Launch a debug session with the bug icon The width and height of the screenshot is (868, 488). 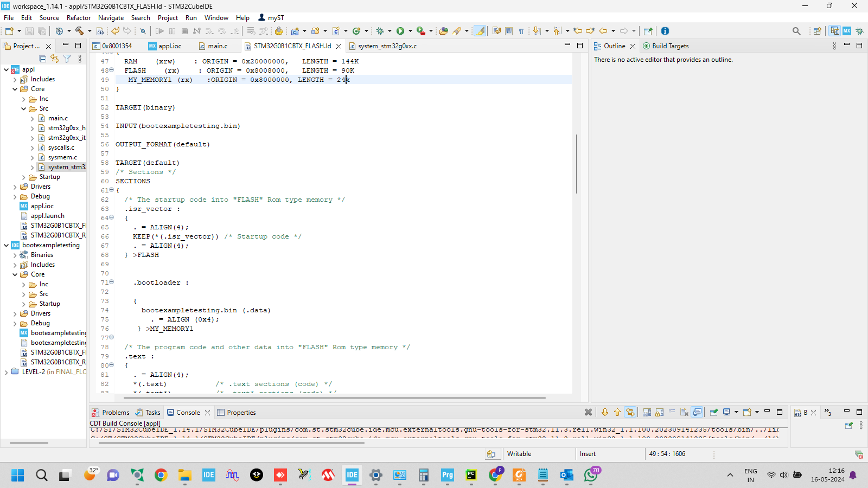[x=380, y=31]
